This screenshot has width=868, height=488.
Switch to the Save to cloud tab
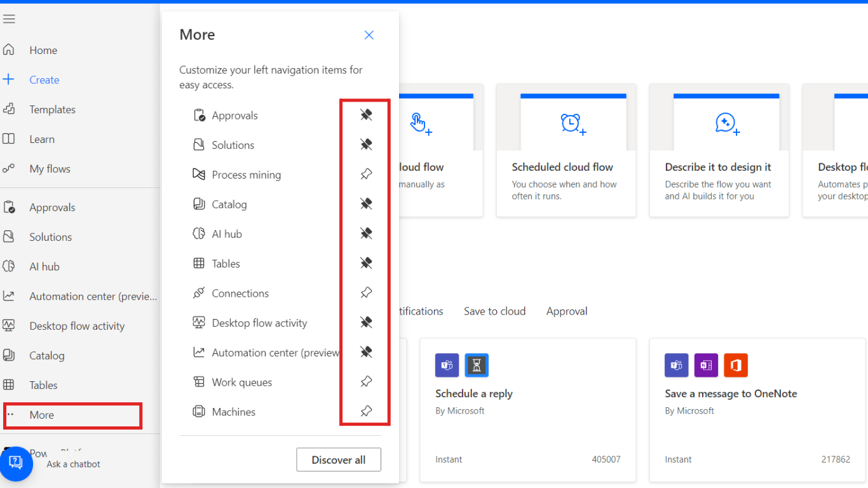tap(494, 311)
